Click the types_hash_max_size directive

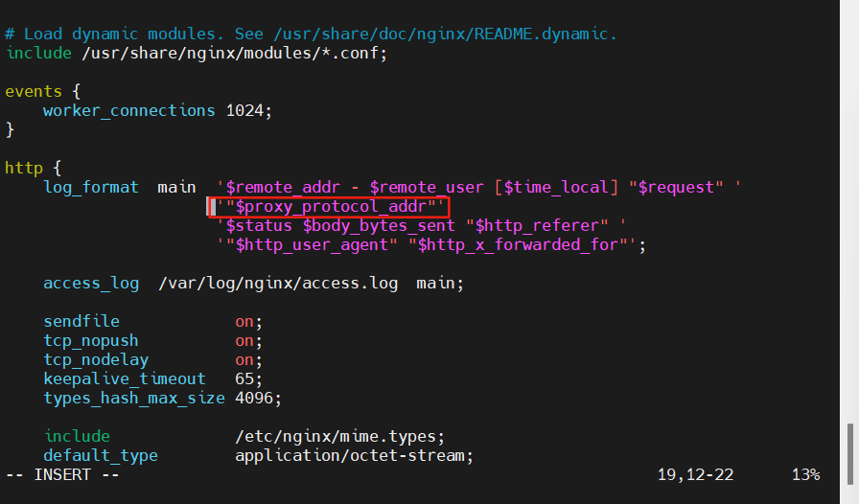[x=134, y=399]
